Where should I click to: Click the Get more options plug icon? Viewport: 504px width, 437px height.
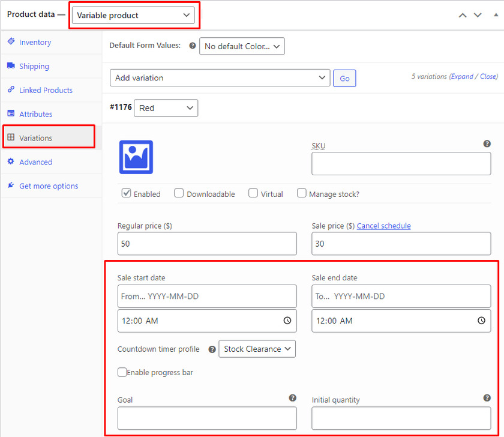pos(11,185)
